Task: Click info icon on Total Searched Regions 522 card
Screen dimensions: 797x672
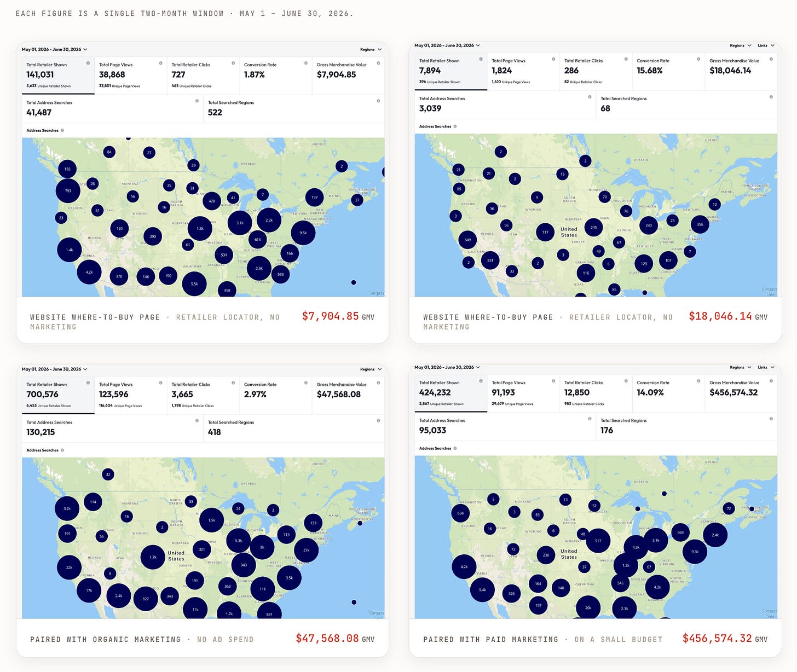Action: click(x=378, y=101)
